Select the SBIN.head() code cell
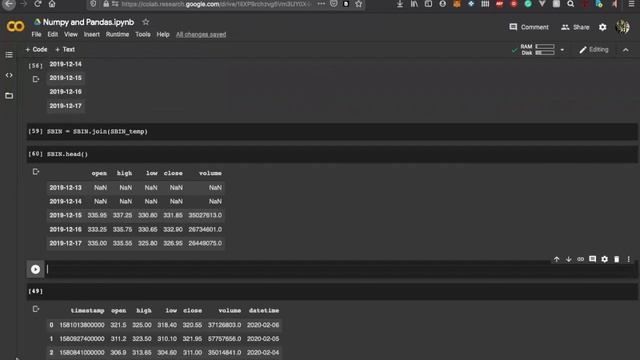This screenshot has width=640, height=360. [x=332, y=154]
